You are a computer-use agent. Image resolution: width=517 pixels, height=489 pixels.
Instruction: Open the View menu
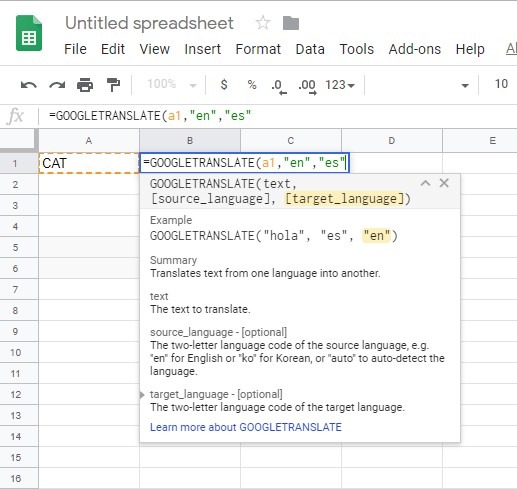tap(155, 49)
